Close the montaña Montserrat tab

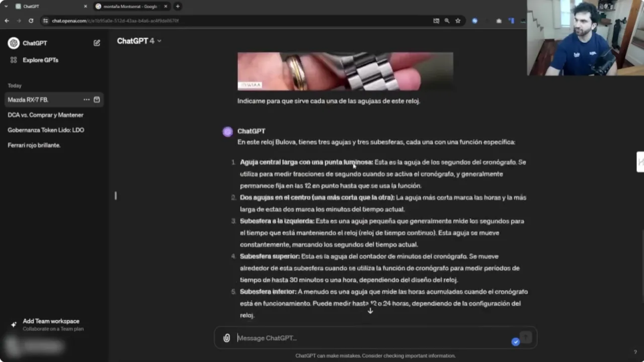tap(166, 7)
